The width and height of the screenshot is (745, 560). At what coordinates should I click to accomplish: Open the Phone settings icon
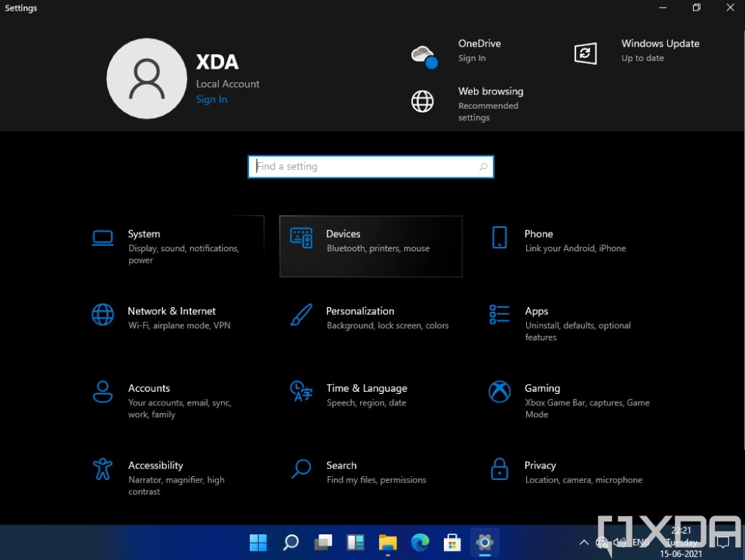click(x=500, y=238)
